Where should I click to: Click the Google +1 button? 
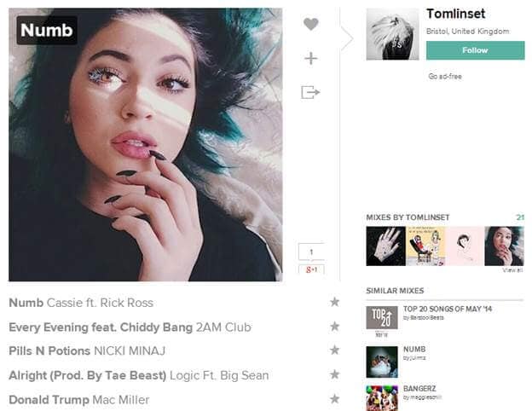311,269
